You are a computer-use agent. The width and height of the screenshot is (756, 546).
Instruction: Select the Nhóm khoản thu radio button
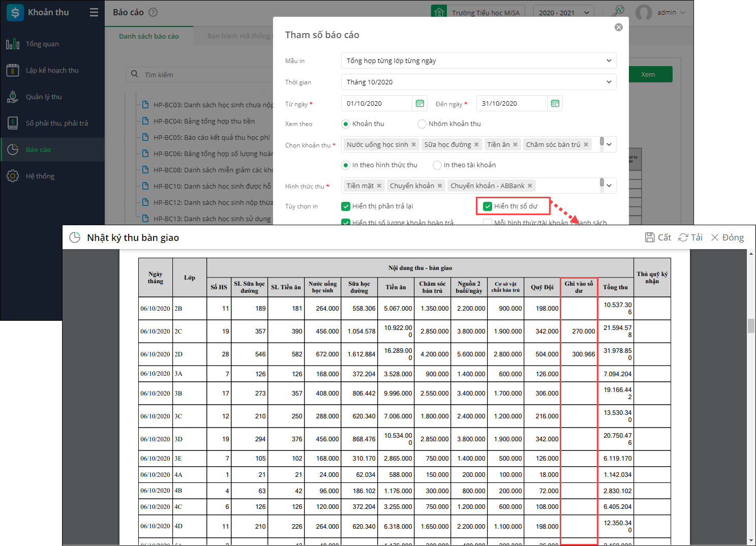click(421, 124)
